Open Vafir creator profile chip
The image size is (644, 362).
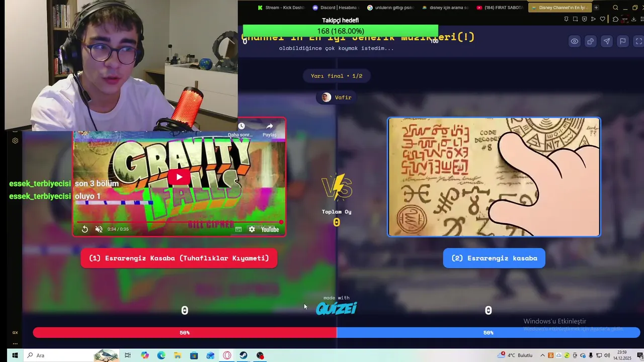point(337,97)
